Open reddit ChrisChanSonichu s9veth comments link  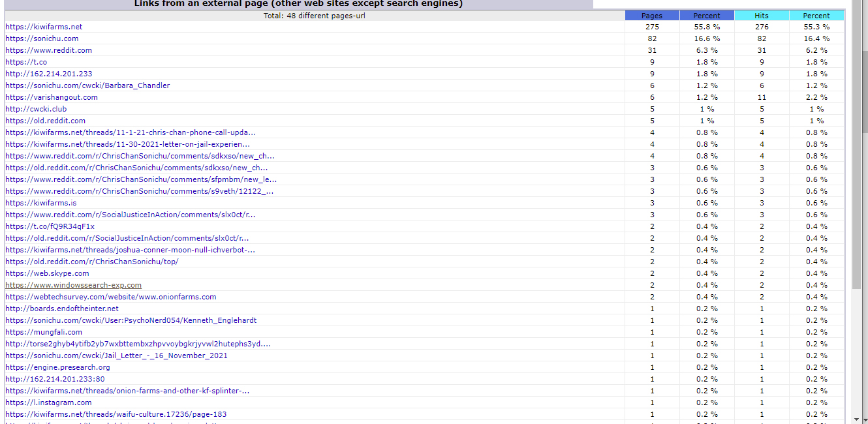(140, 191)
